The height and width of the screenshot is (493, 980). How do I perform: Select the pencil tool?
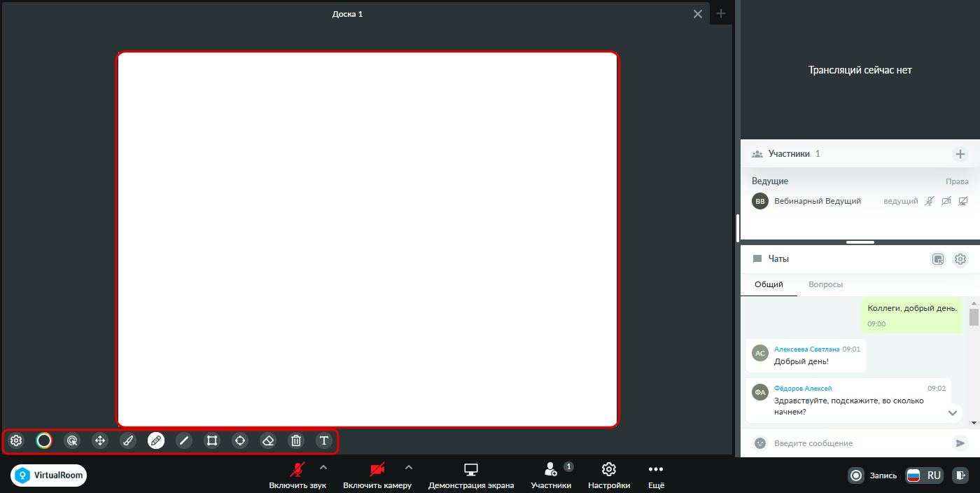click(156, 440)
